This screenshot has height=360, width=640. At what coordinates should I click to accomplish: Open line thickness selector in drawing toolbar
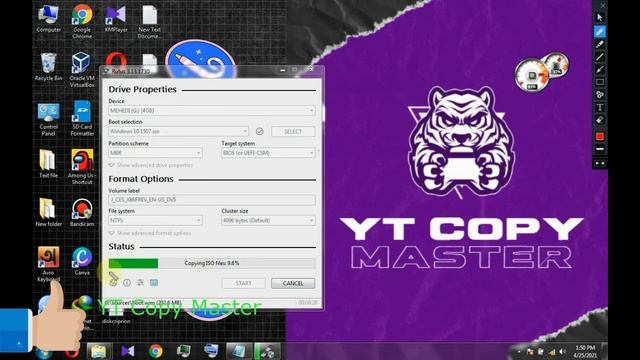tap(600, 149)
